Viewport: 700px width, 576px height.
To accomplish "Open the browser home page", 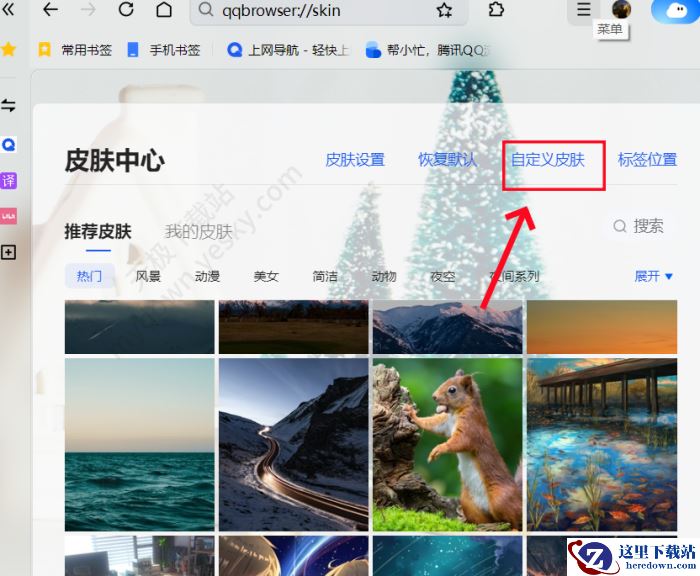I will (x=164, y=9).
